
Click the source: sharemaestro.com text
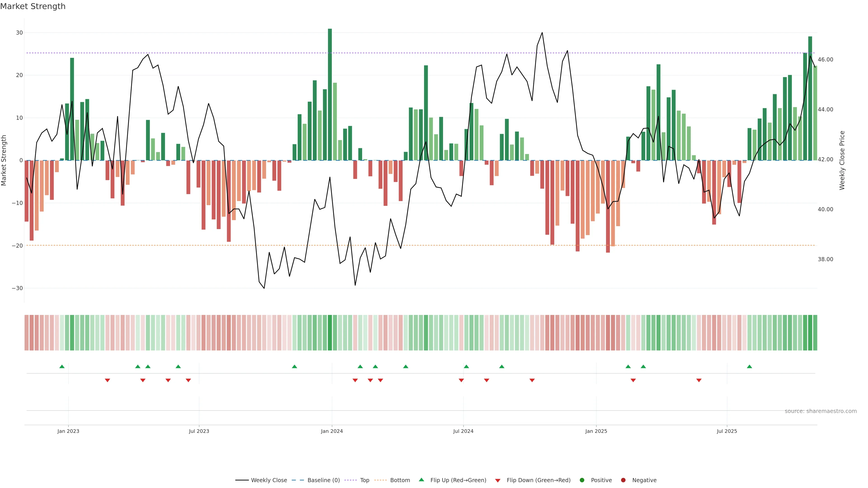[821, 411]
